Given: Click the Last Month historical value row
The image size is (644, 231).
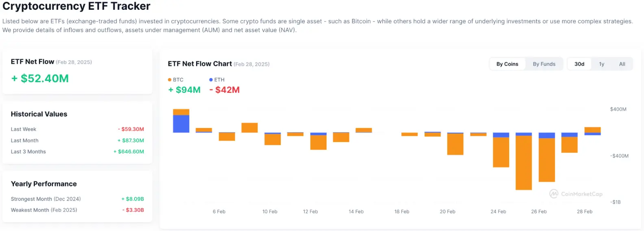Looking at the screenshot, I should pyautogui.click(x=77, y=140).
